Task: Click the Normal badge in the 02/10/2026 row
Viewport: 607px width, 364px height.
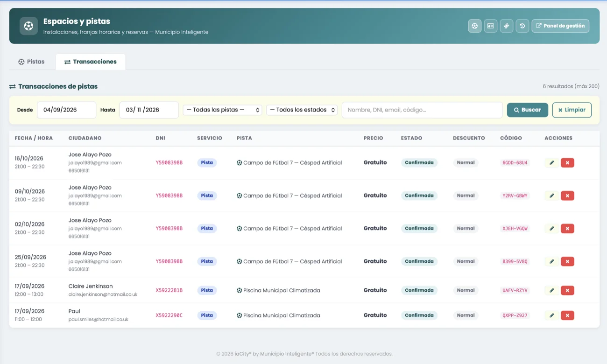Action: pyautogui.click(x=466, y=229)
